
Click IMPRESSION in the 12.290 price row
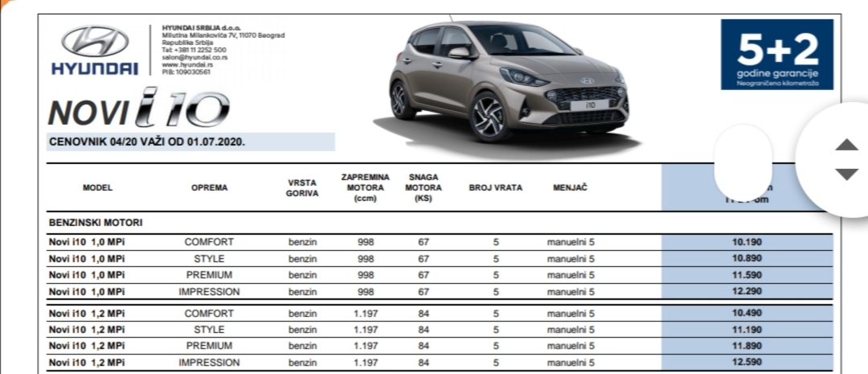pos(209,291)
